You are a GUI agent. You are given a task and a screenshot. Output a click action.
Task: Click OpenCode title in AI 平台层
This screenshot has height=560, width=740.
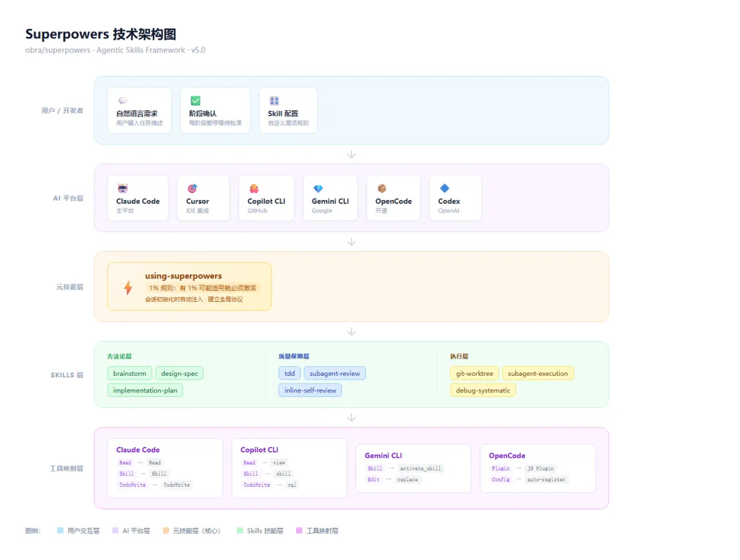(x=393, y=201)
